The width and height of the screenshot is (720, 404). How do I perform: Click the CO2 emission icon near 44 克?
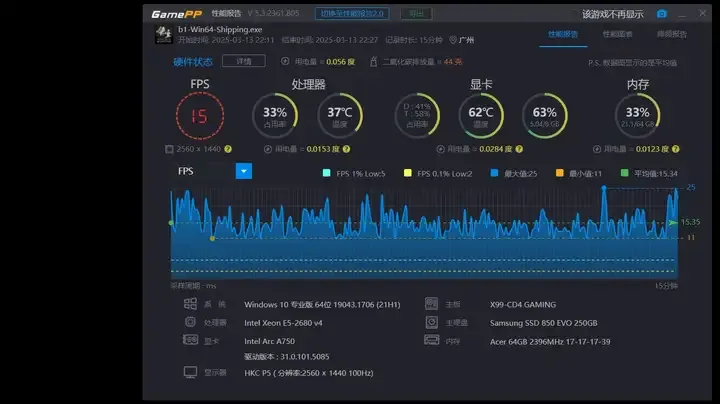374,62
